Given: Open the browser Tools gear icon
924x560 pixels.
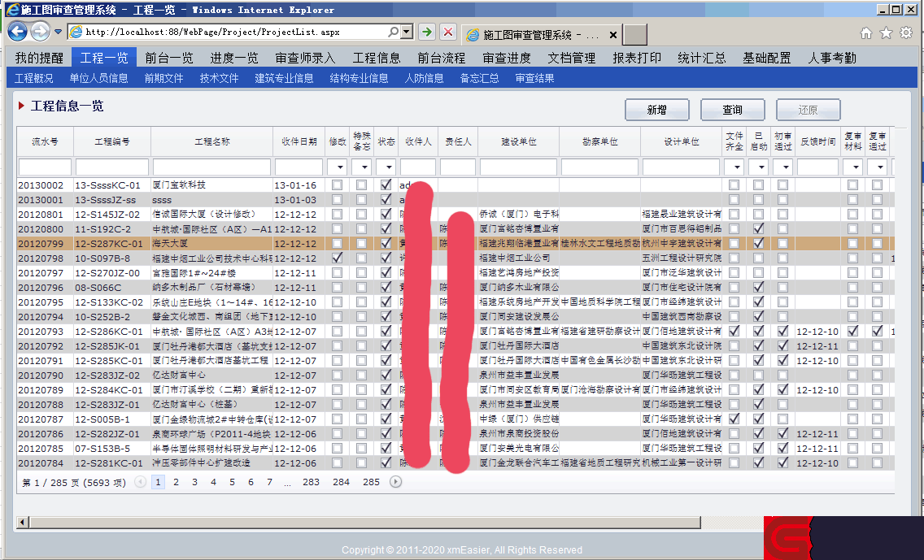Looking at the screenshot, I should 906,33.
